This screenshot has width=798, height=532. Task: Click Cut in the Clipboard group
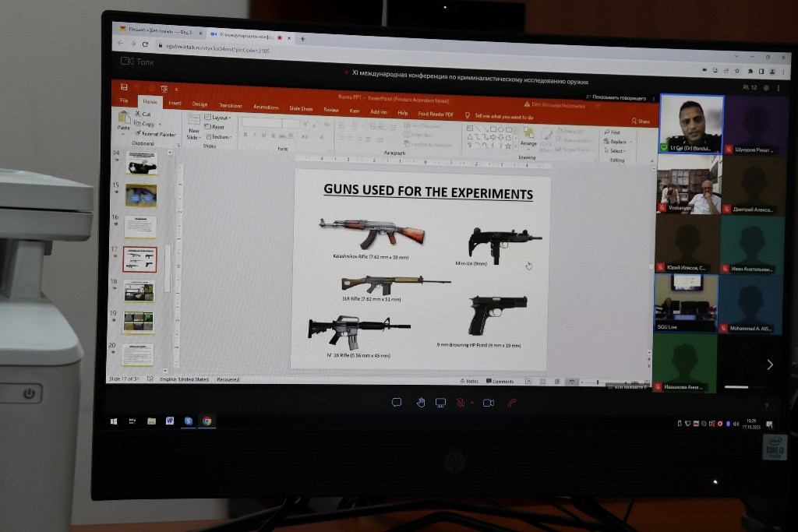(143, 114)
